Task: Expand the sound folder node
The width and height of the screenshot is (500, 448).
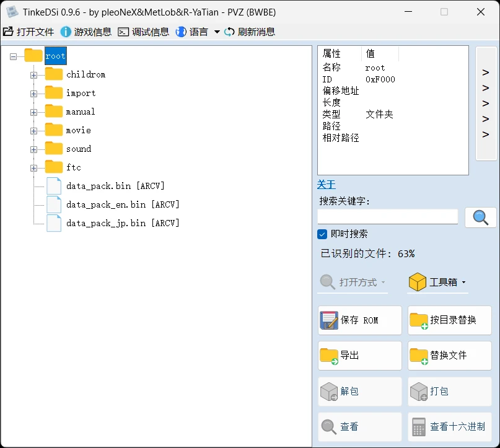Action: pos(34,149)
